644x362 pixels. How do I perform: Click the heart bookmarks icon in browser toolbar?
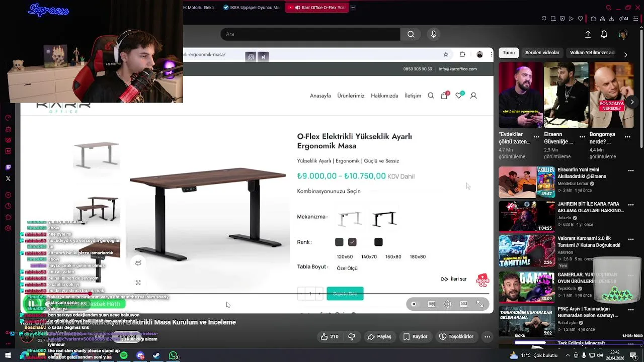coord(580,19)
